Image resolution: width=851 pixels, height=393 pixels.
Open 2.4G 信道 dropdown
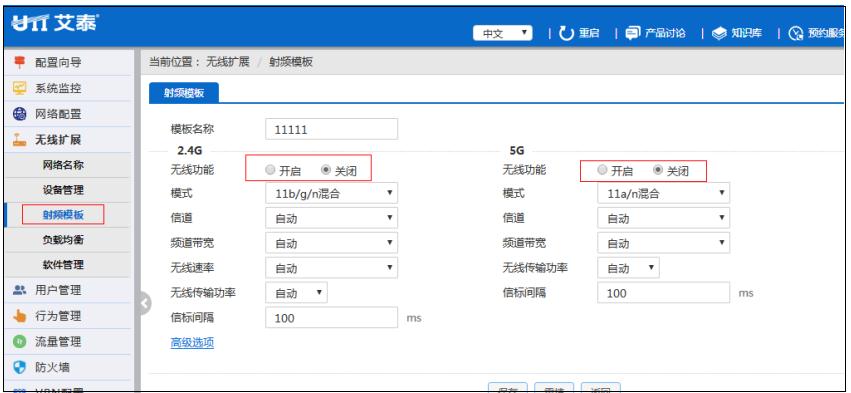coord(331,218)
